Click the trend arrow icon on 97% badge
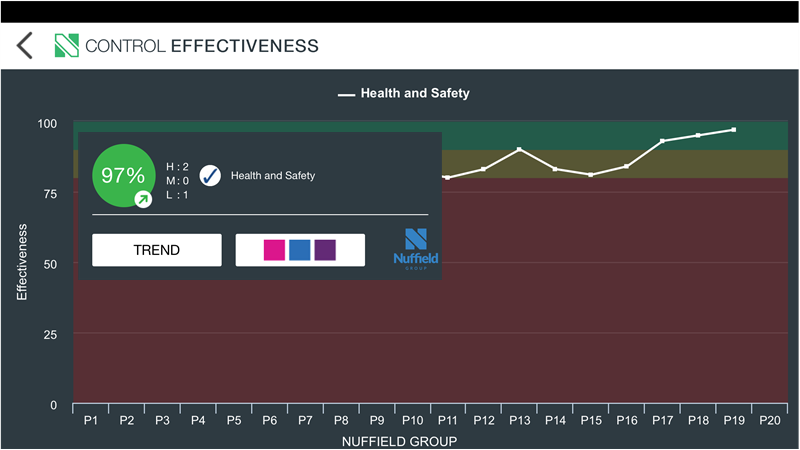The width and height of the screenshot is (800, 450). pyautogui.click(x=143, y=200)
